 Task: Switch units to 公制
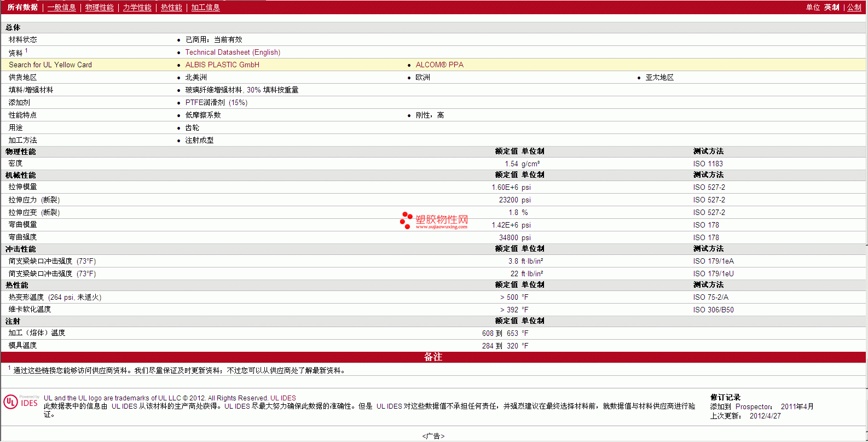854,7
